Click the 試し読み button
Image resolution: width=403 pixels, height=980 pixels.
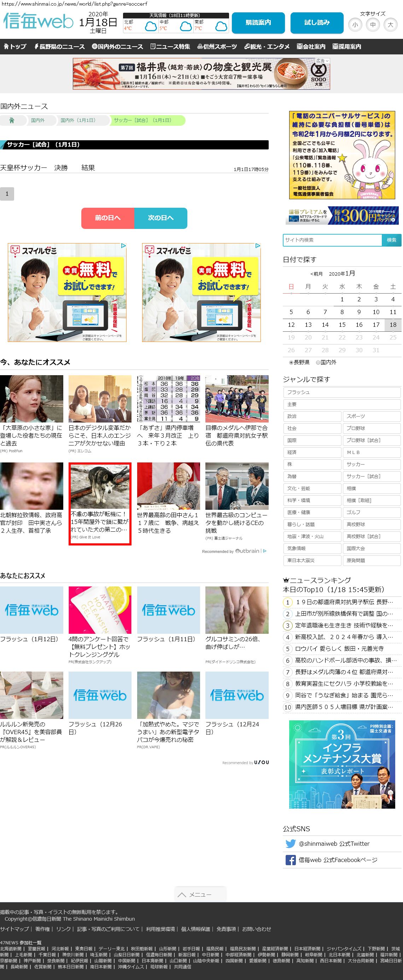317,23
